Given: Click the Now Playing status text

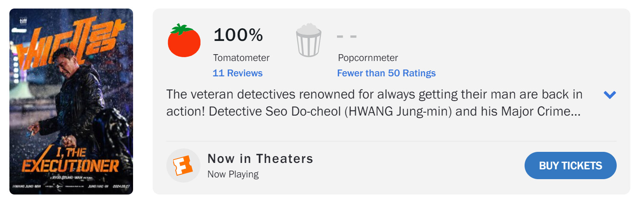Looking at the screenshot, I should (x=233, y=174).
